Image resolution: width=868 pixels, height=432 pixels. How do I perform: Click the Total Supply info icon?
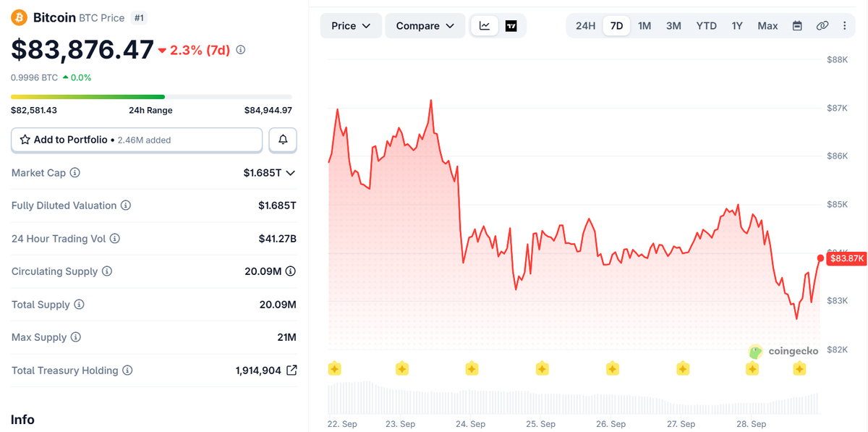click(x=79, y=305)
